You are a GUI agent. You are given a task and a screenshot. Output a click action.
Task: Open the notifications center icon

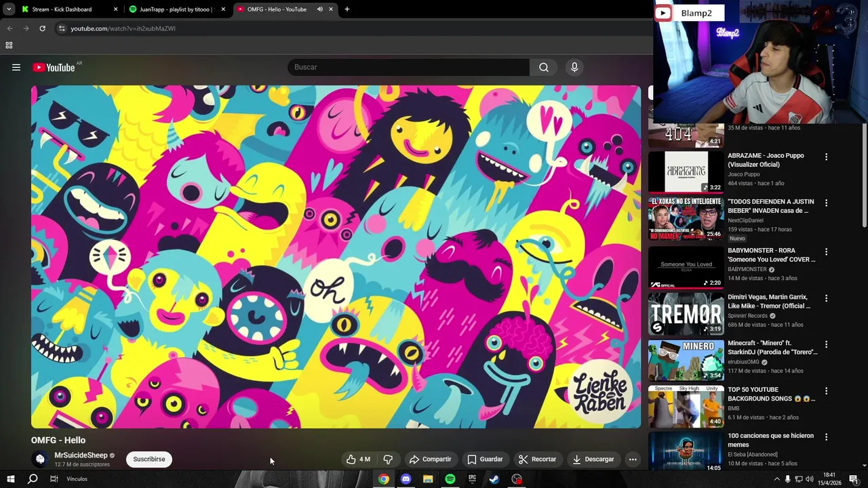pos(854,479)
